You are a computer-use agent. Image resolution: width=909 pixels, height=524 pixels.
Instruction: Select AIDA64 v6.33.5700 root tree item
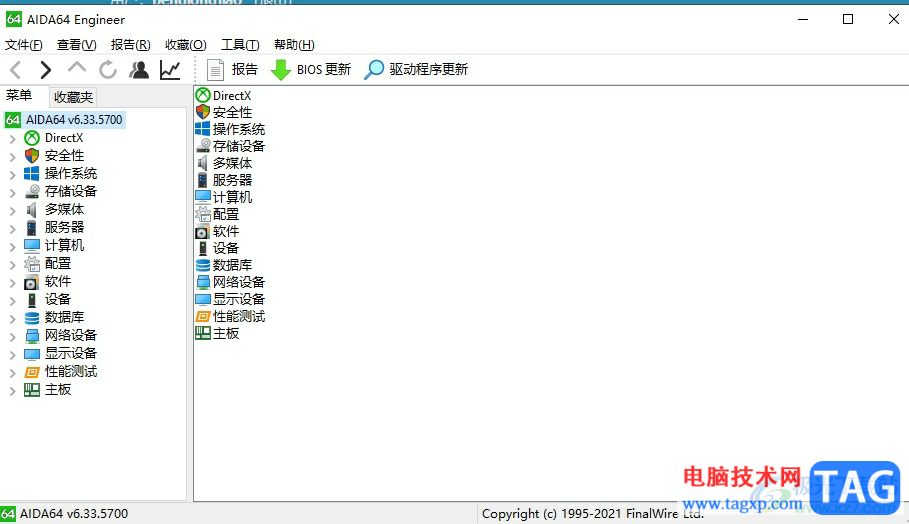click(x=74, y=120)
